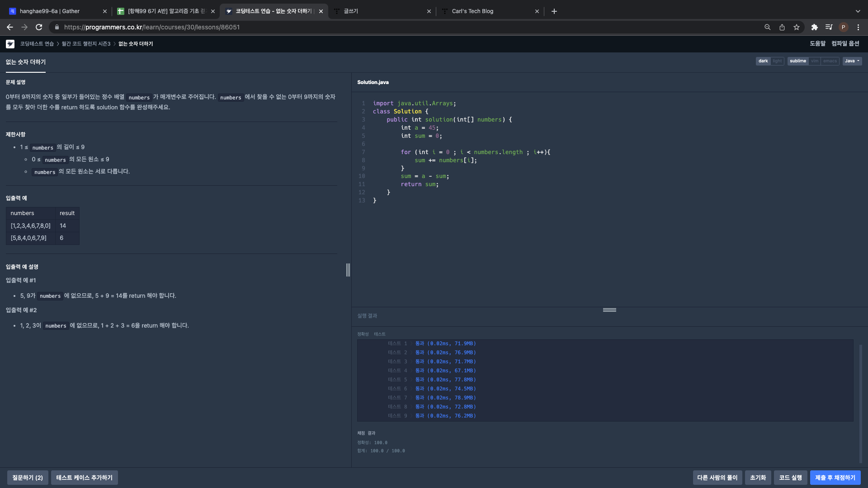Viewport: 868px width, 488px height.
Task: Reload the page with refresh icon
Action: tap(39, 27)
